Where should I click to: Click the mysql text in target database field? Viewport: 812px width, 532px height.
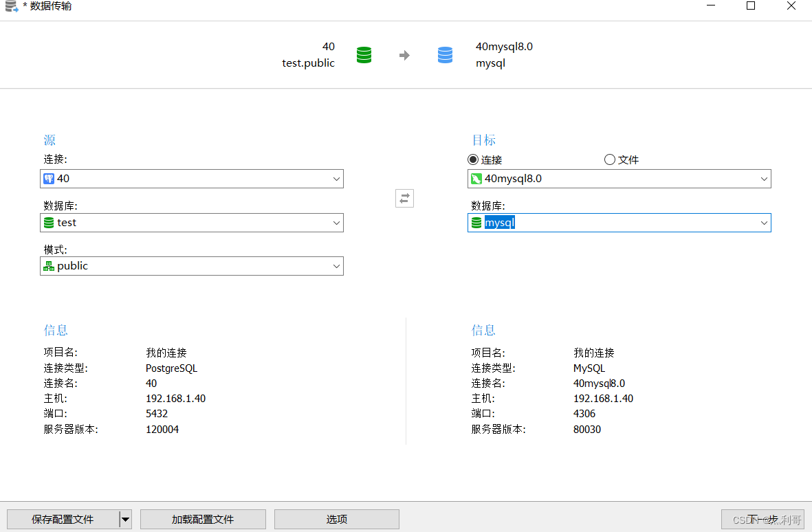pos(500,222)
